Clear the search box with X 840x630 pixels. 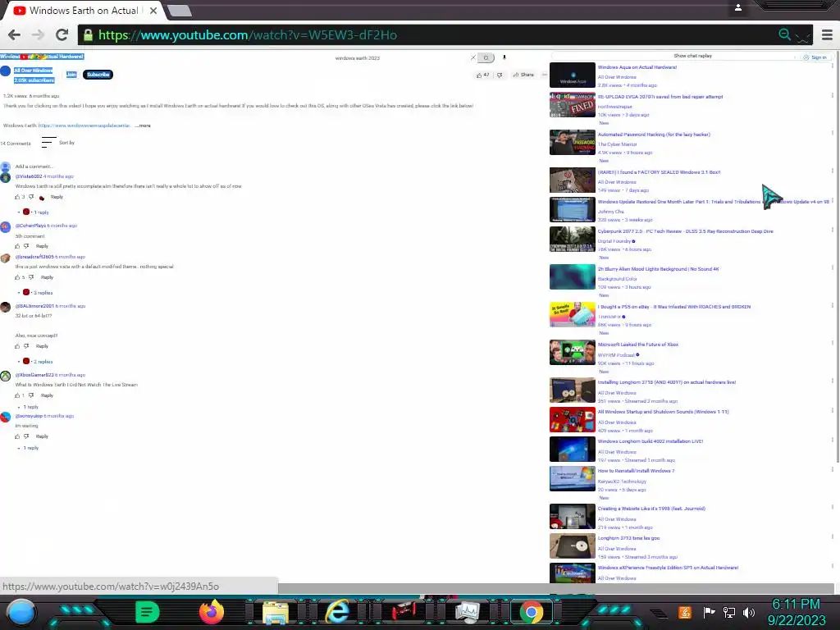coord(473,57)
